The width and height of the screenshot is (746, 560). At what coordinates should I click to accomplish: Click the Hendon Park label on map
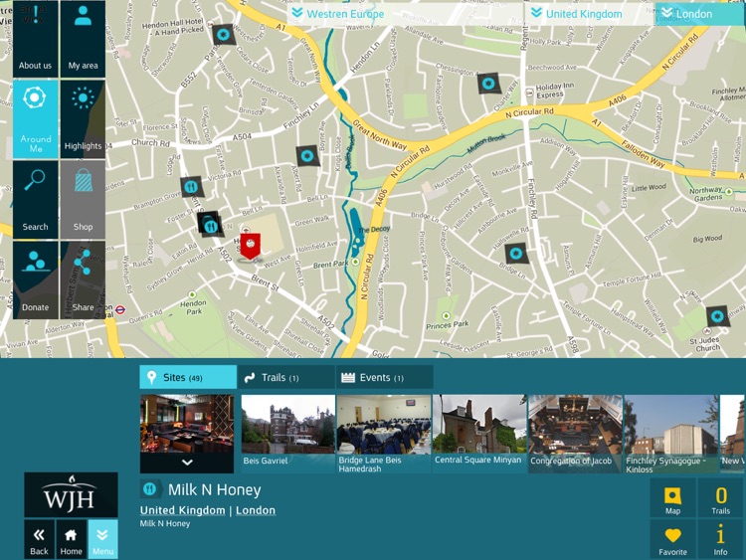point(193,307)
